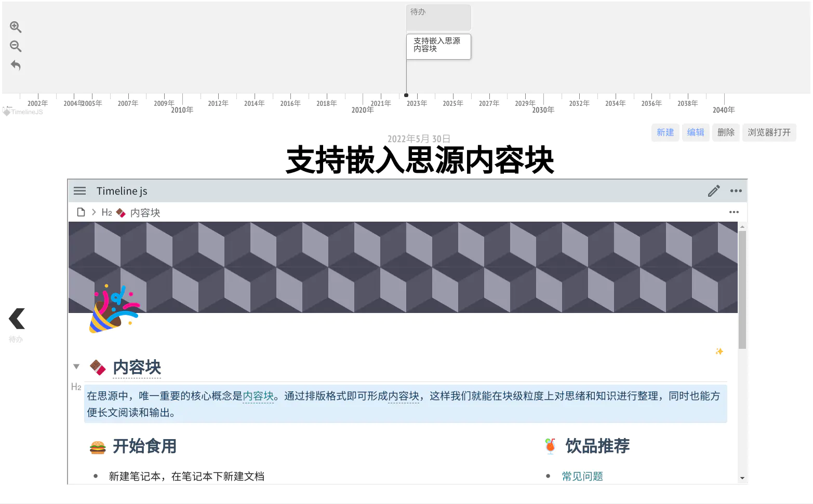Collapse the 内容块 heading triangle
The width and height of the screenshot is (813, 504).
point(76,366)
